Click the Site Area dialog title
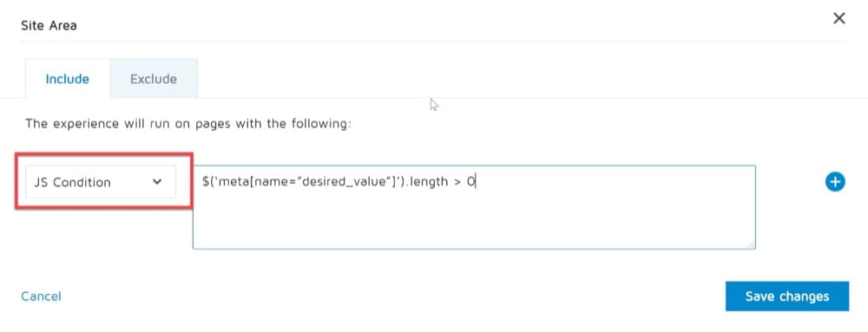The width and height of the screenshot is (868, 332). [x=49, y=25]
